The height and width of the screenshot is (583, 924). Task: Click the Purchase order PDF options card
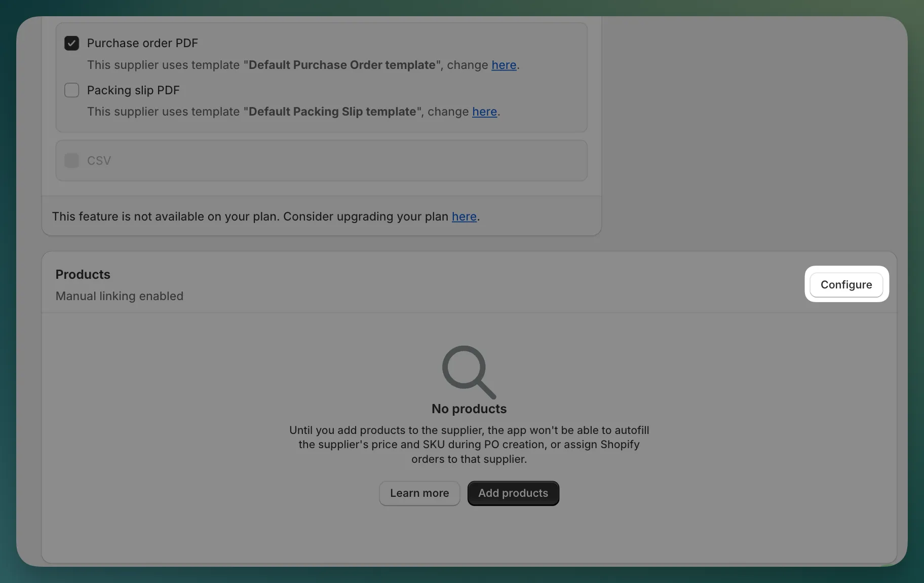tap(321, 77)
